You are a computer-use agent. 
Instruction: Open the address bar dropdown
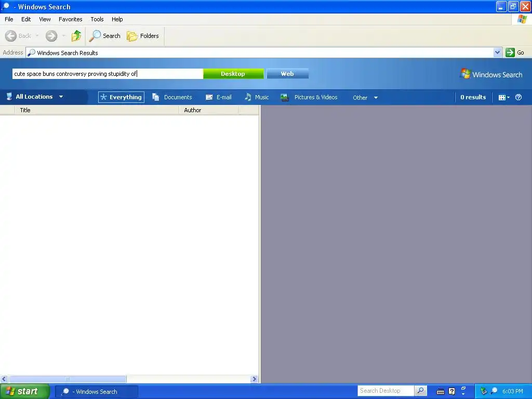coord(497,52)
